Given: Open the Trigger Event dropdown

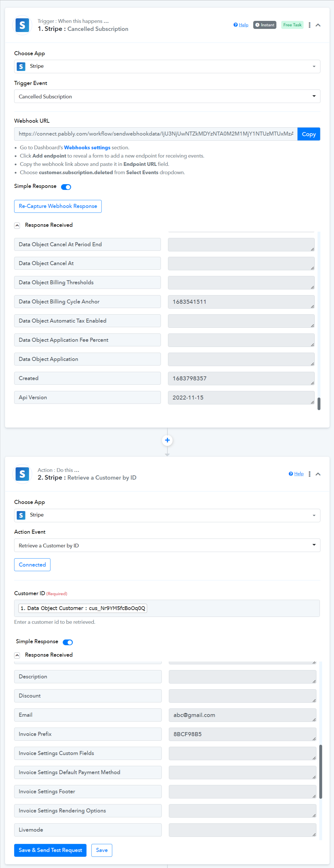Looking at the screenshot, I should (x=167, y=96).
